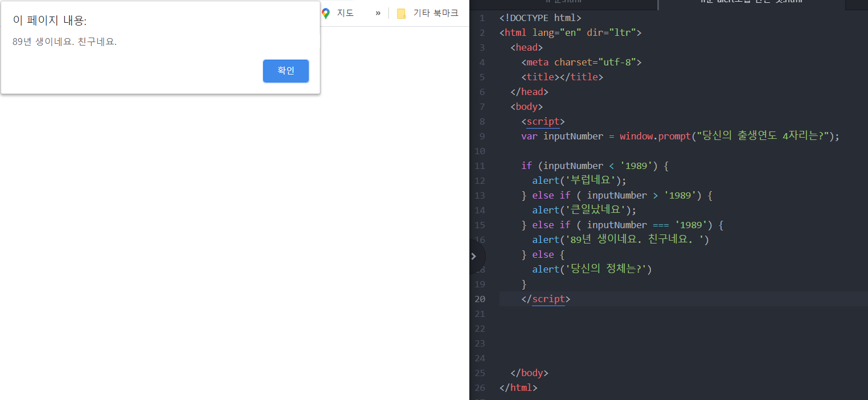Click the alert('부럽네요') line
The image size is (868, 400).
point(579,180)
